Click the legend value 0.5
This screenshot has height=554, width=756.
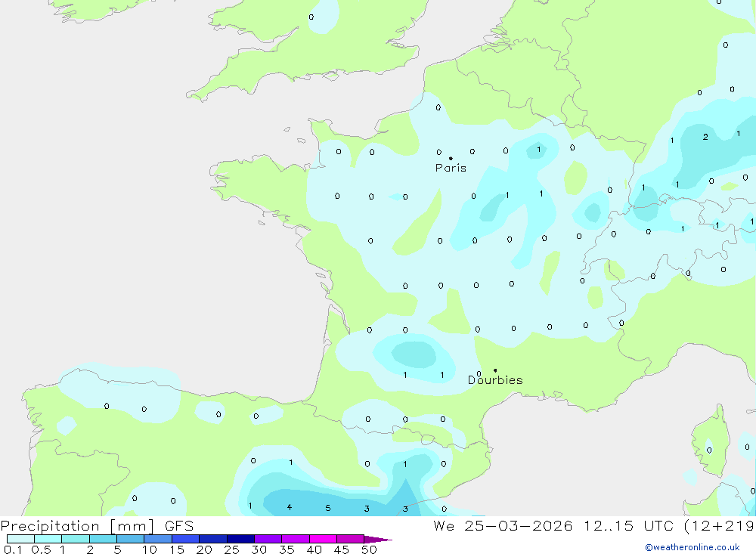(x=41, y=549)
